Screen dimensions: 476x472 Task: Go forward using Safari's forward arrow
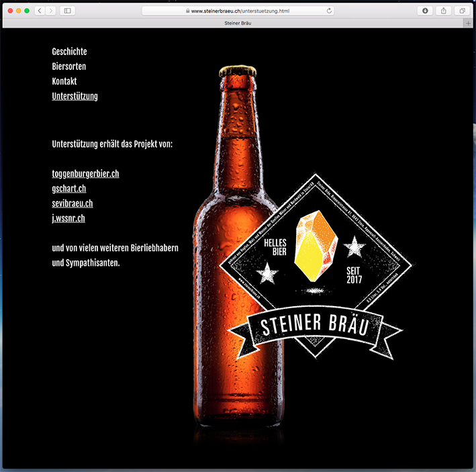(51, 11)
